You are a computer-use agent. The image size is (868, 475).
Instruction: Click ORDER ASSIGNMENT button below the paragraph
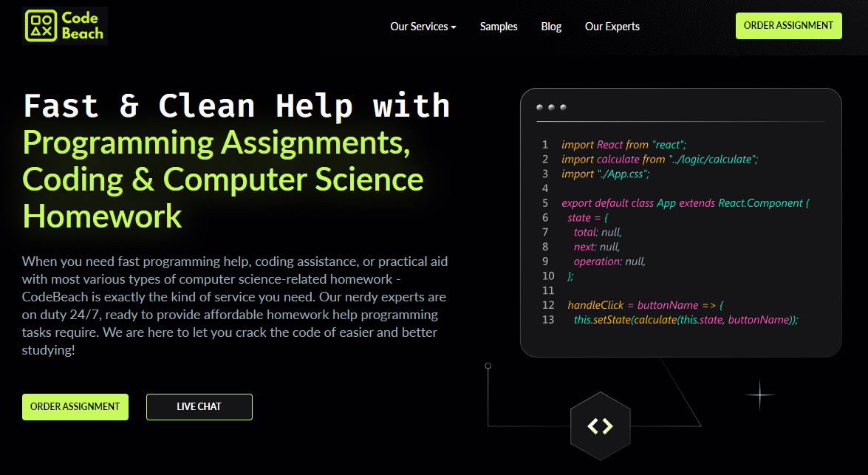(x=75, y=407)
